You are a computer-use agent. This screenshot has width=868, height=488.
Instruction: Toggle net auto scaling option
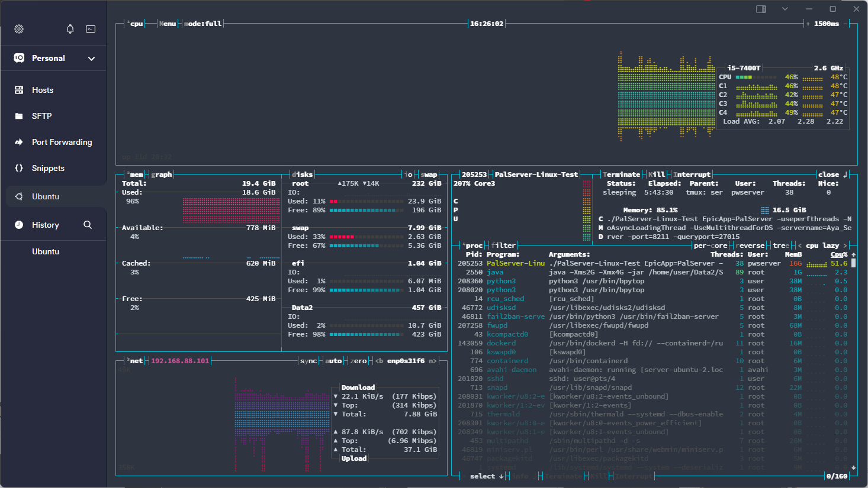[x=334, y=361]
